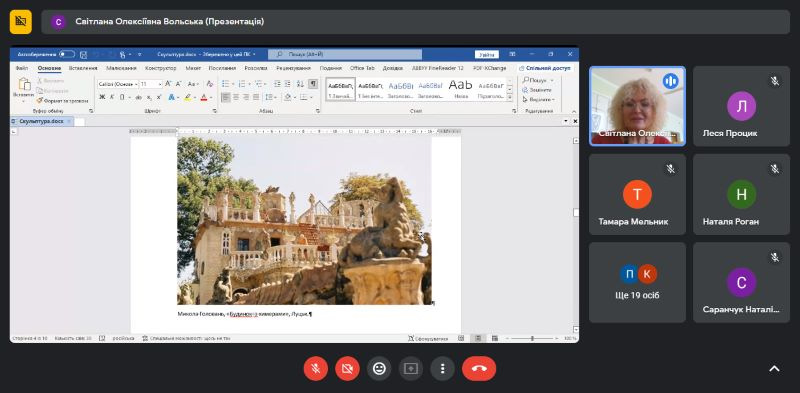This screenshot has width=800, height=393.
Task: Switch to the Конструктор ribbon tab
Action: click(x=160, y=68)
